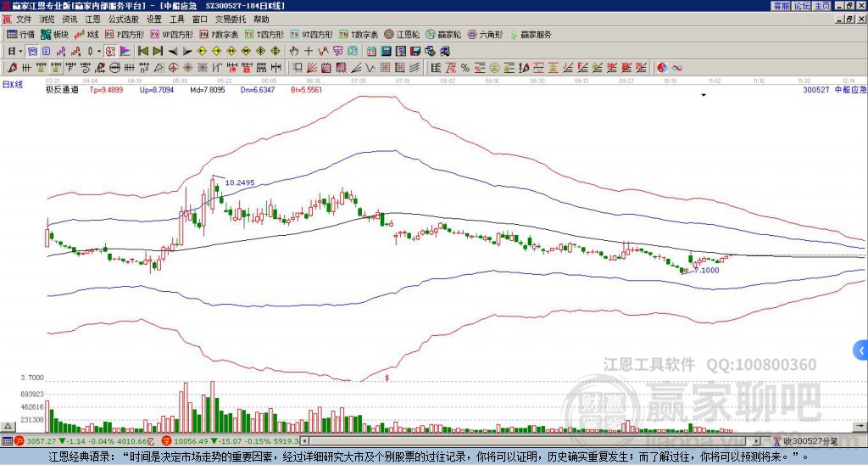This screenshot has width=868, height=465.
Task: Open the T数字表 tool
Action: coord(359,34)
